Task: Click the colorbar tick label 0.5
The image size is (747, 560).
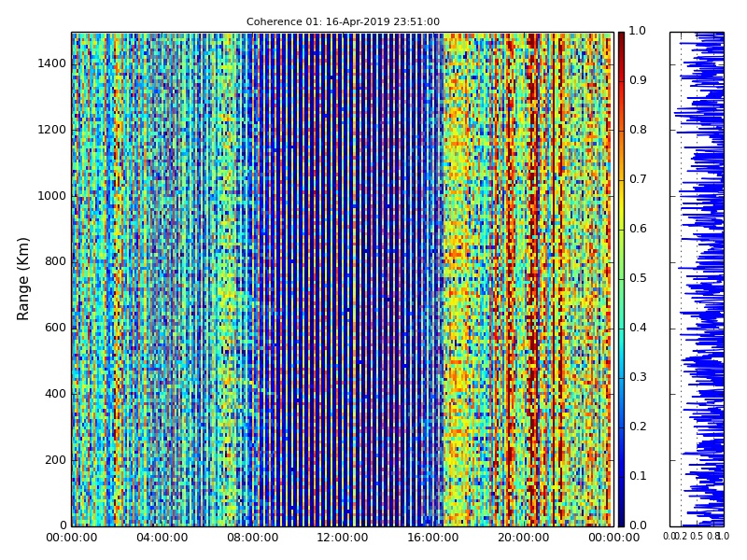Action: (638, 278)
